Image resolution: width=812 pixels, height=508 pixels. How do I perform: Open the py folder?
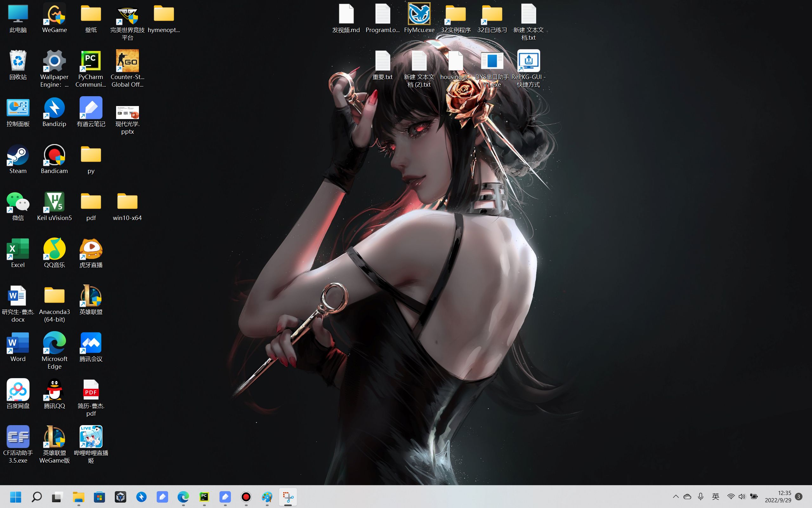[x=91, y=160]
